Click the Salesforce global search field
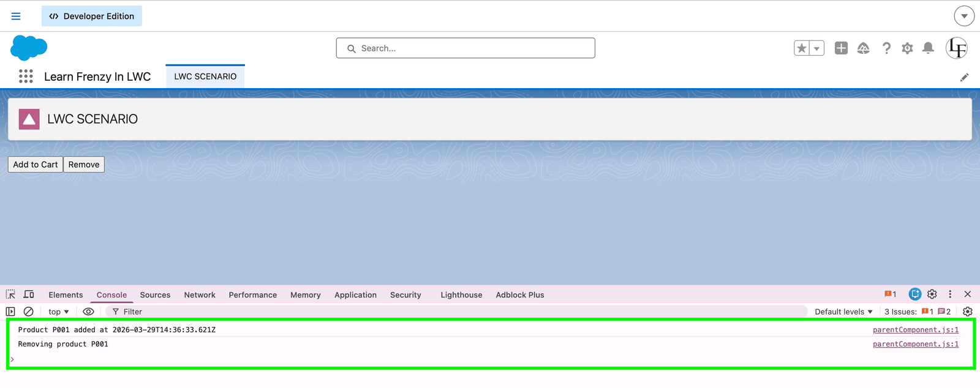 pos(466,48)
